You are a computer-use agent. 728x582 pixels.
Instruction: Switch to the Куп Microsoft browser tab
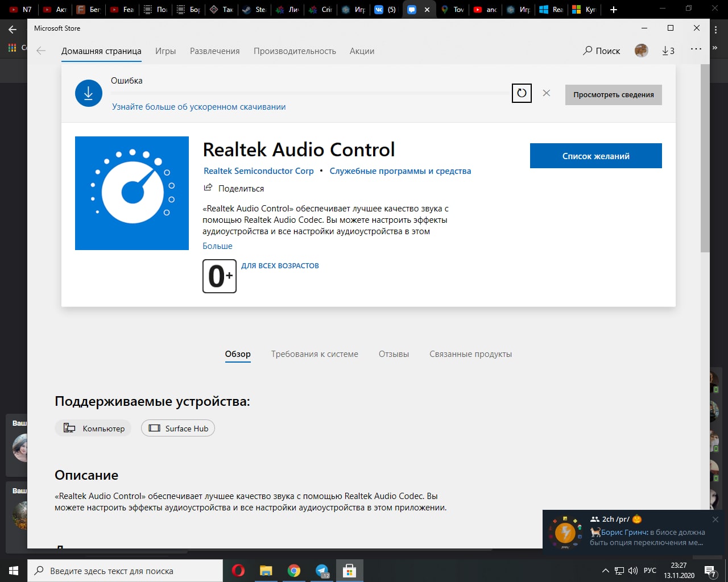coord(584,9)
